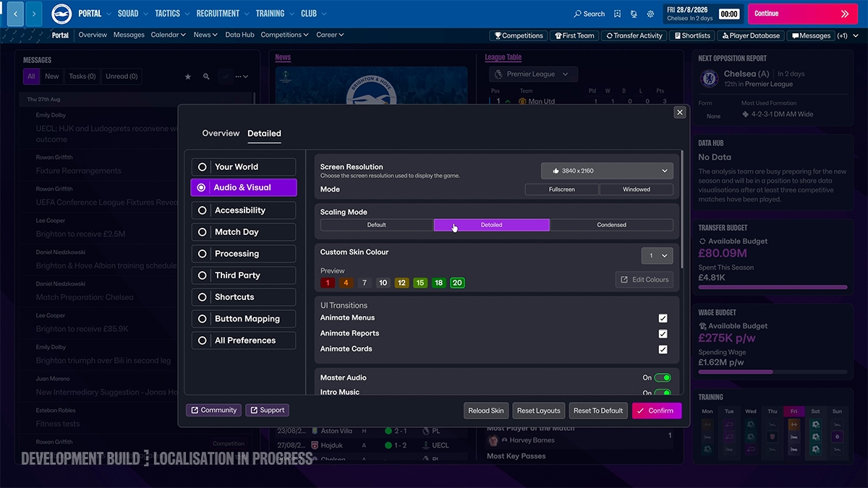868x488 pixels.
Task: Click the external-link icon on Community button
Action: [195, 410]
